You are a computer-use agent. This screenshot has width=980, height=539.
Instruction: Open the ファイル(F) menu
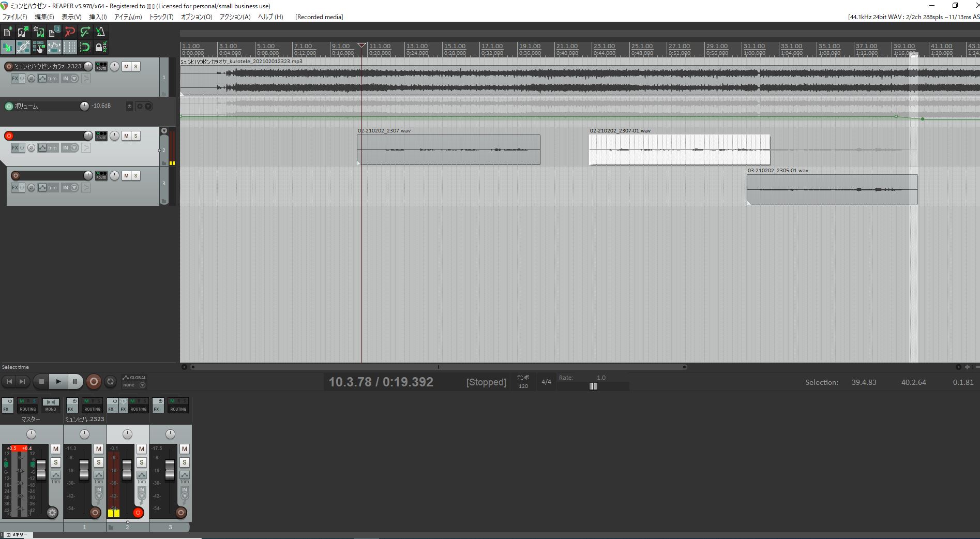coord(15,17)
